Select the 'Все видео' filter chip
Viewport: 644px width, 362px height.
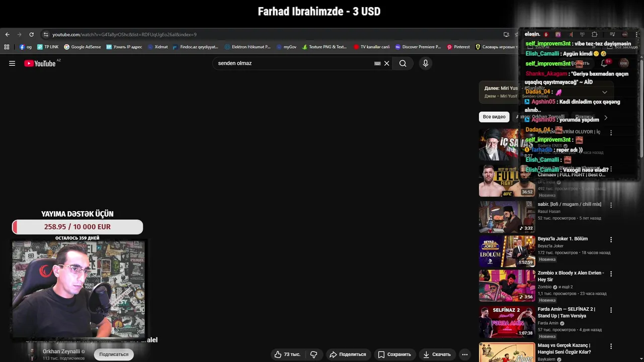click(x=494, y=117)
